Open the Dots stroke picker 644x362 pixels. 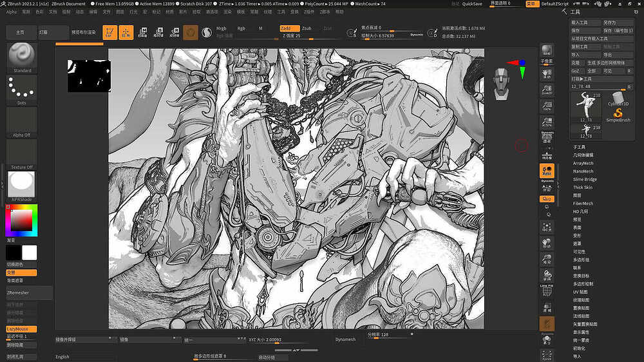click(22, 89)
